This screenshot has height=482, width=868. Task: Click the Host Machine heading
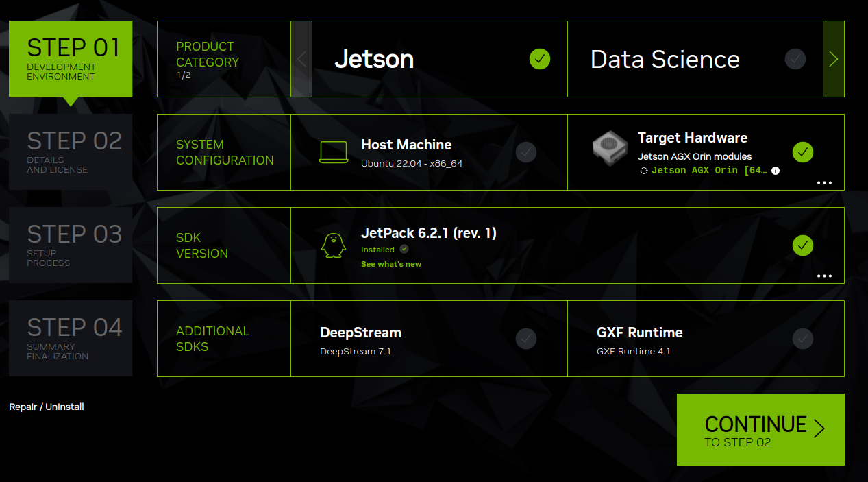click(406, 145)
